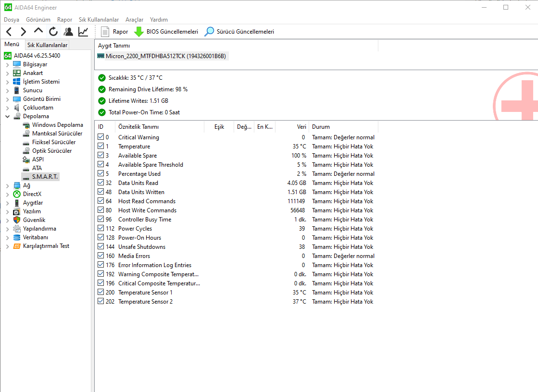The width and height of the screenshot is (538, 392).
Task: Go up one level with the up arrow
Action: (x=38, y=31)
